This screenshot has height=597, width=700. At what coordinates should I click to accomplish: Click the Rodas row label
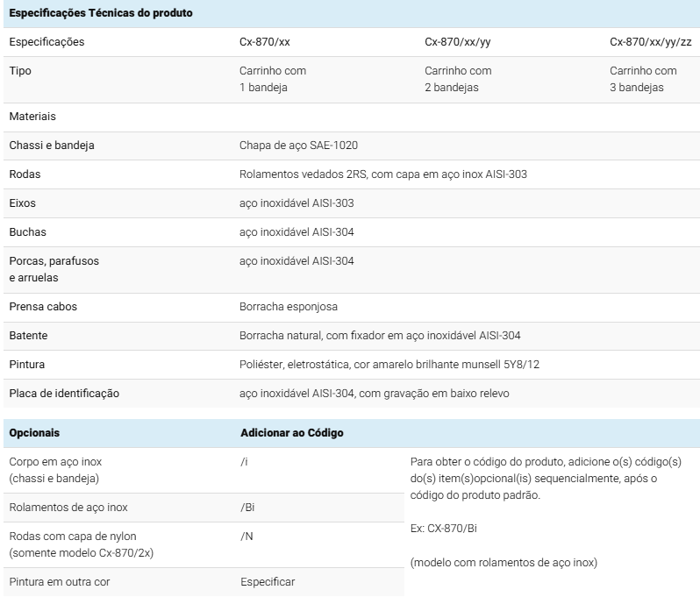[x=25, y=174]
